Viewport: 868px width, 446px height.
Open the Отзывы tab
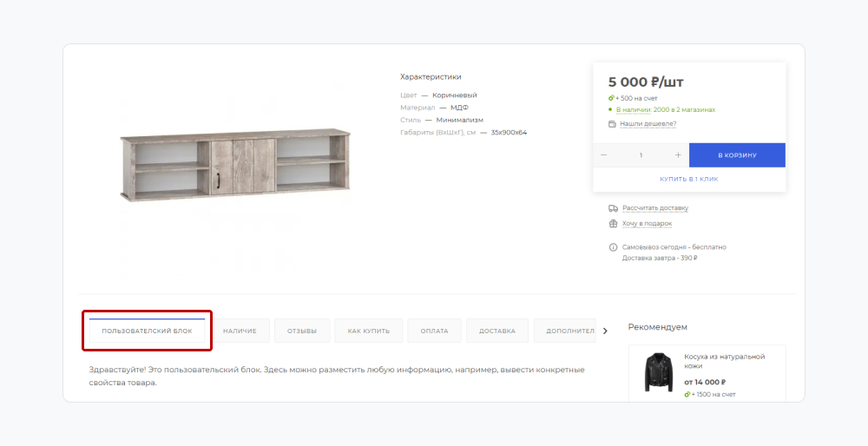click(302, 331)
